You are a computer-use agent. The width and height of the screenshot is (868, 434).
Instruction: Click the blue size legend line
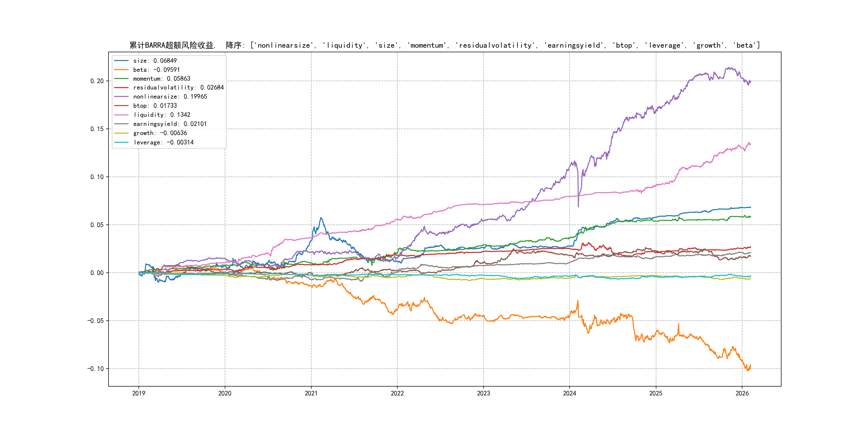(x=121, y=61)
